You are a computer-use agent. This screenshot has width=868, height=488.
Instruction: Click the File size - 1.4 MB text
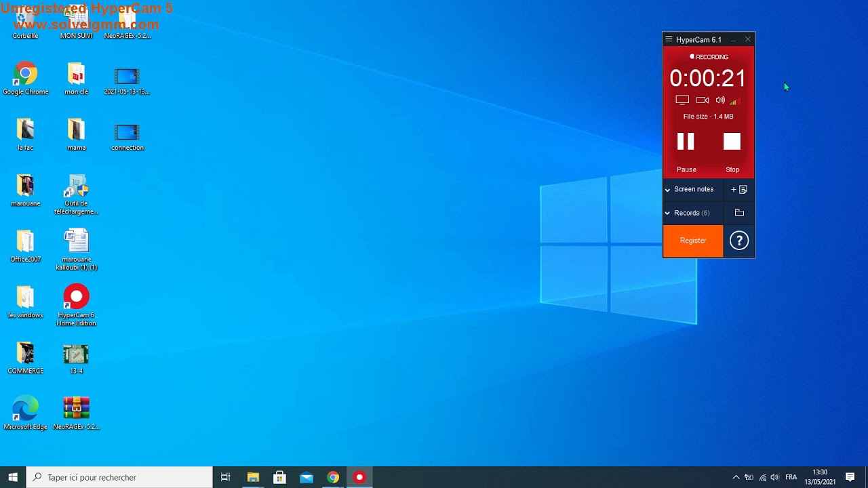tap(708, 117)
